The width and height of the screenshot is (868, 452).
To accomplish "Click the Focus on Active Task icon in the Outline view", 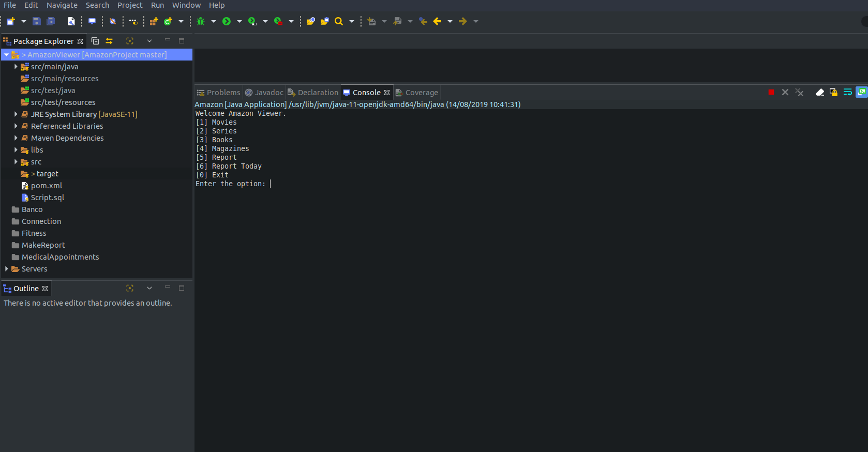I will click(x=130, y=288).
